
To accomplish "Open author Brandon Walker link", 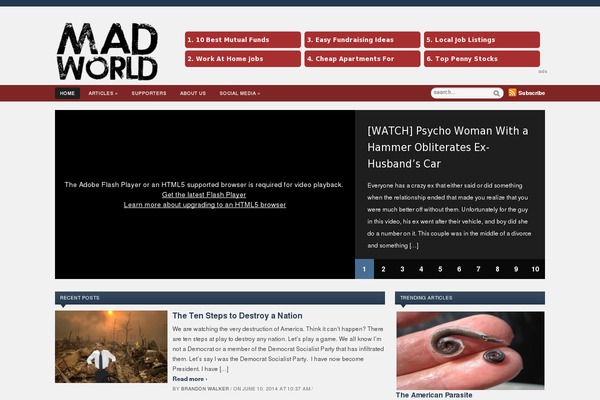I will point(205,389).
